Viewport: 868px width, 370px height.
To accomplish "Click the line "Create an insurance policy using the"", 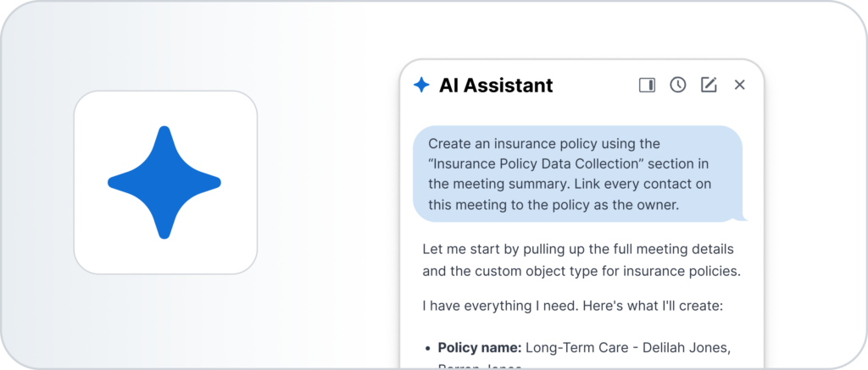I will click(x=544, y=144).
